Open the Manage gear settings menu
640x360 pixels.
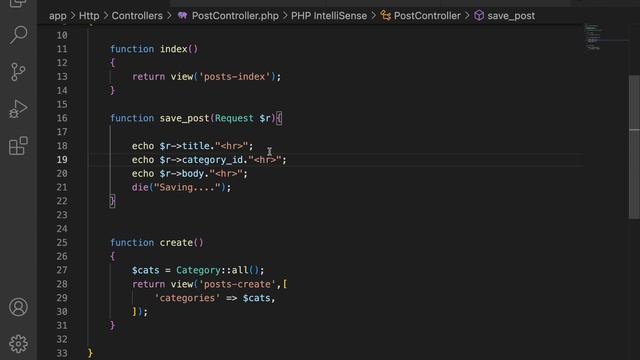pyautogui.click(x=18, y=344)
